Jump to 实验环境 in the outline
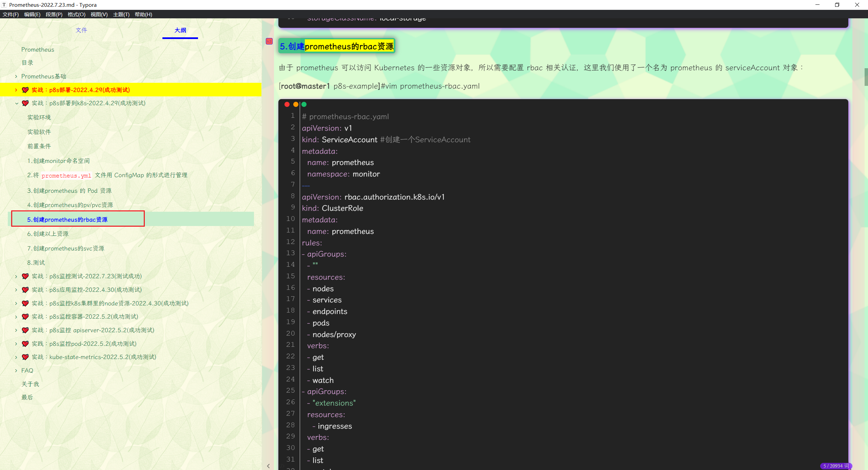868x470 pixels. pyautogui.click(x=39, y=117)
